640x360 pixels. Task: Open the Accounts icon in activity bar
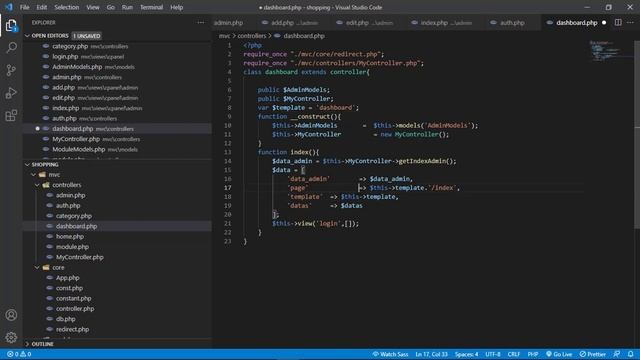click(11, 315)
